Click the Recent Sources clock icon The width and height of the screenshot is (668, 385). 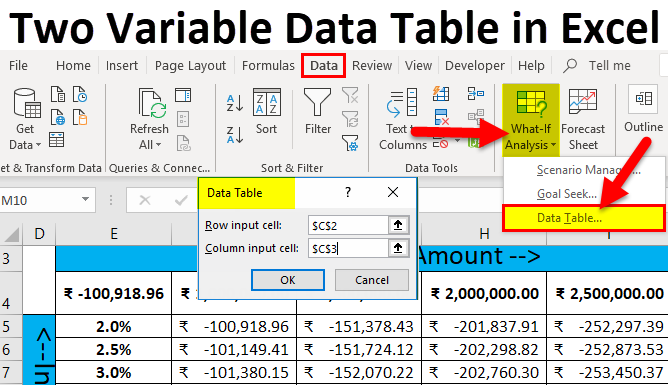pyautogui.click(x=80, y=95)
